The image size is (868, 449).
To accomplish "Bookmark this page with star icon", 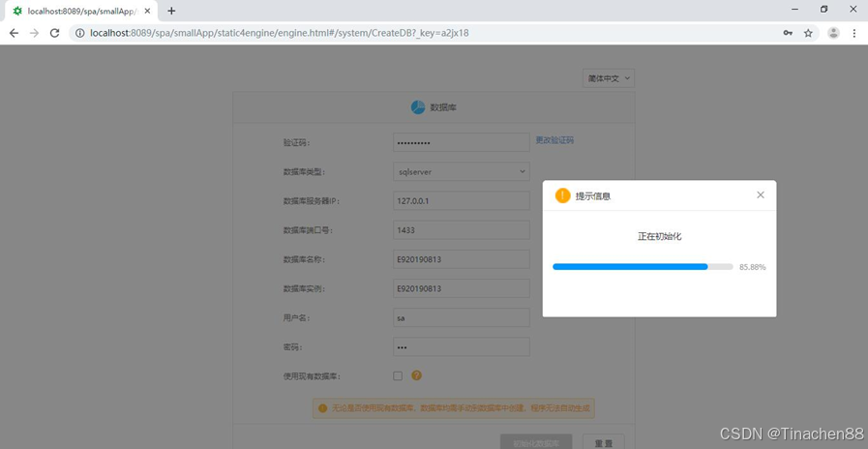I will tap(809, 33).
